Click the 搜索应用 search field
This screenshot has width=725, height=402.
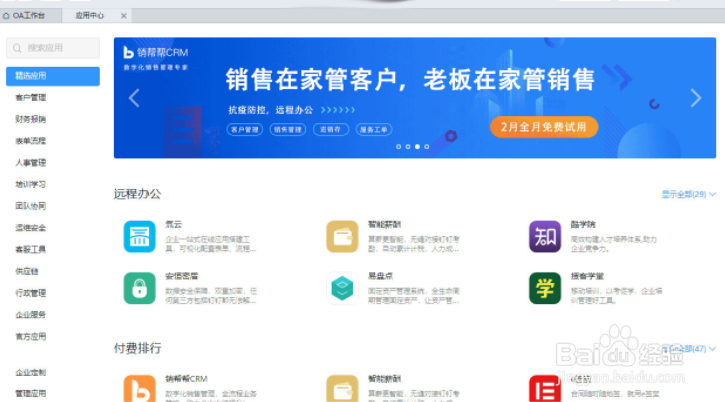pos(53,48)
